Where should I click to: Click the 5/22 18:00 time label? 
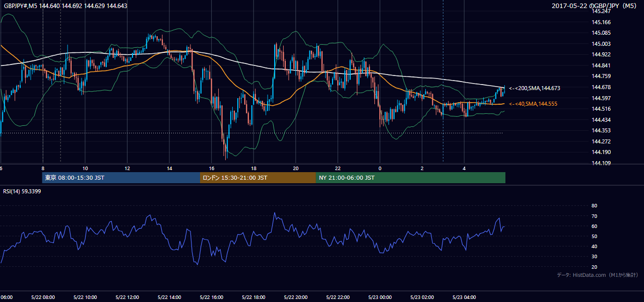pyautogui.click(x=253, y=297)
